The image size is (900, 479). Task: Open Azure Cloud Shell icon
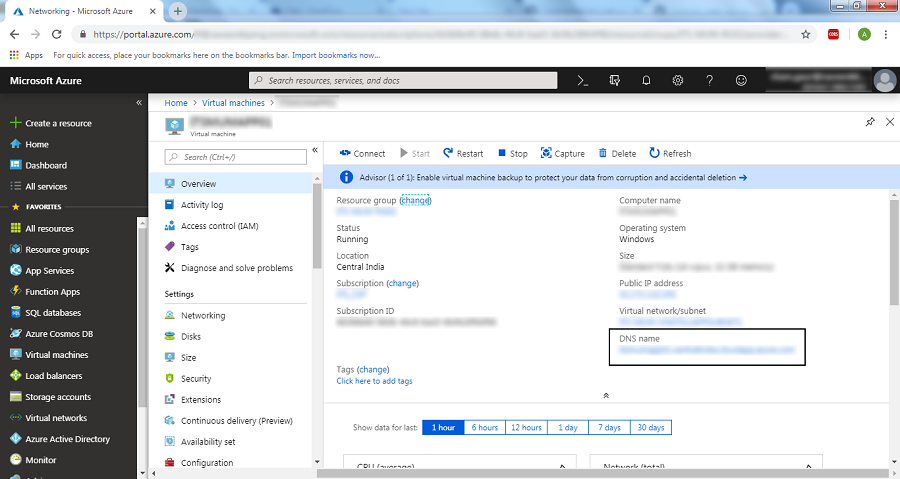pos(583,81)
